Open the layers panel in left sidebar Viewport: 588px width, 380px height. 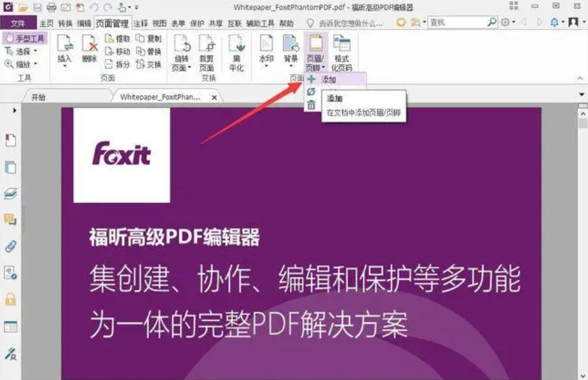click(x=11, y=193)
